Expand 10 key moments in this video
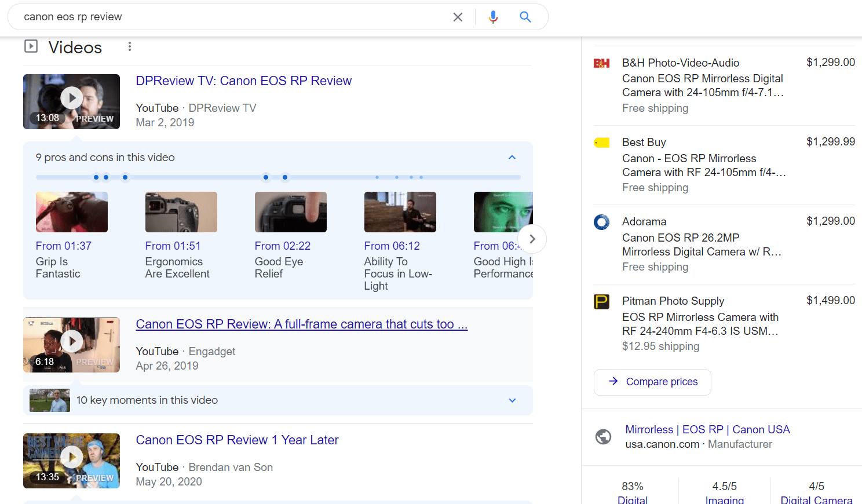Viewport: 862px width, 504px height. click(x=512, y=400)
